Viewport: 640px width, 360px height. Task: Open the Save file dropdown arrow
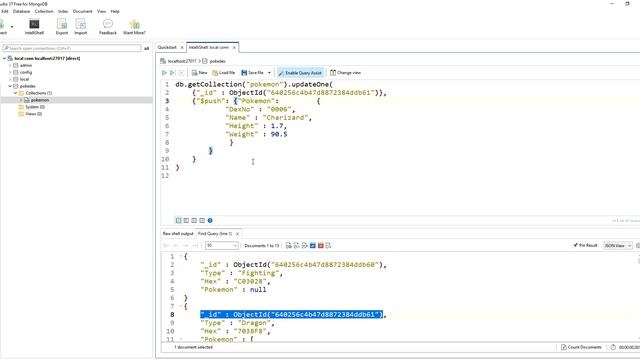tap(269, 73)
